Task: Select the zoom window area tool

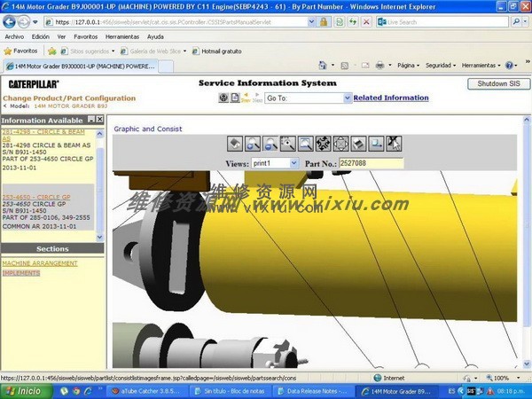Action: (288, 144)
